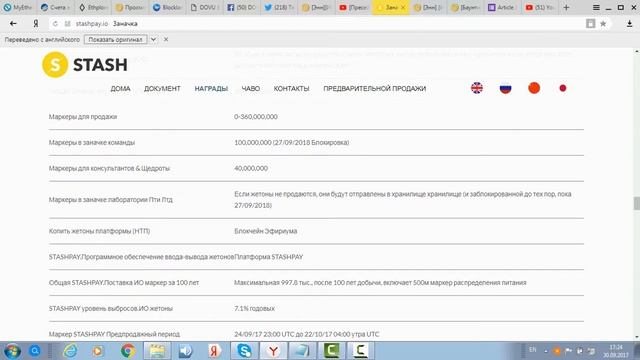Bookmark the page with the star icon

[603, 24]
